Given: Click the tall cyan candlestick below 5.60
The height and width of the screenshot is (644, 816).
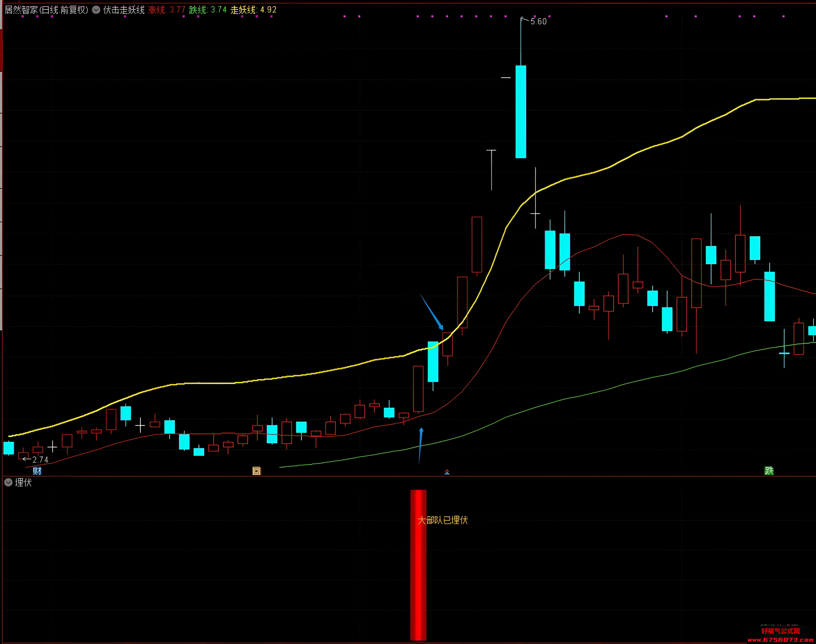Looking at the screenshot, I should tap(521, 112).
